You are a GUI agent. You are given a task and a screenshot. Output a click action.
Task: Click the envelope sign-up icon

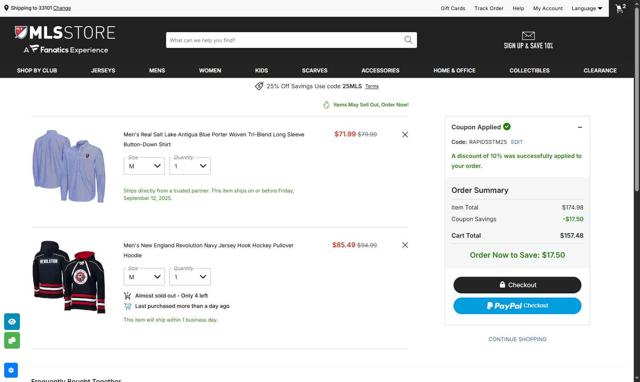[x=528, y=36]
